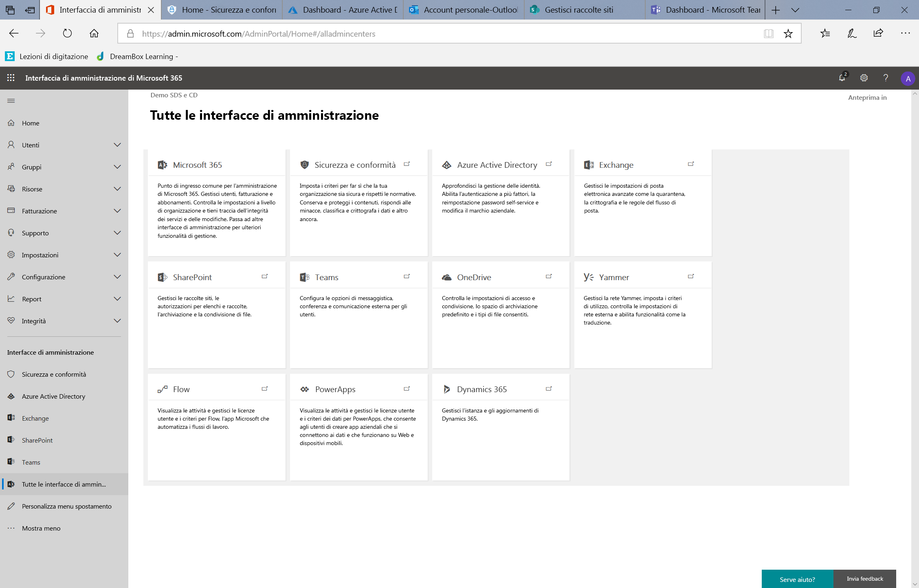919x588 pixels.
Task: Click Personalizza menu spostamento
Action: [x=64, y=506]
